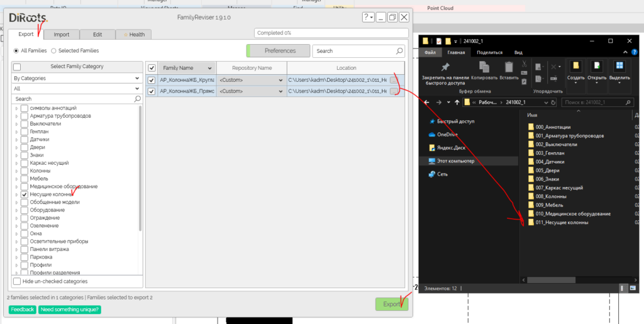Click browse button for the first family location
Screen dimensions: 644x324
pos(394,80)
